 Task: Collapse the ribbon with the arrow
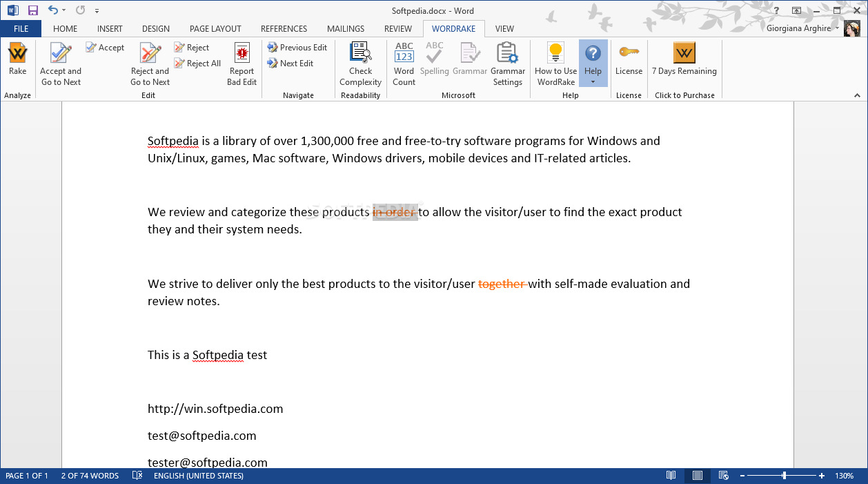coord(858,95)
